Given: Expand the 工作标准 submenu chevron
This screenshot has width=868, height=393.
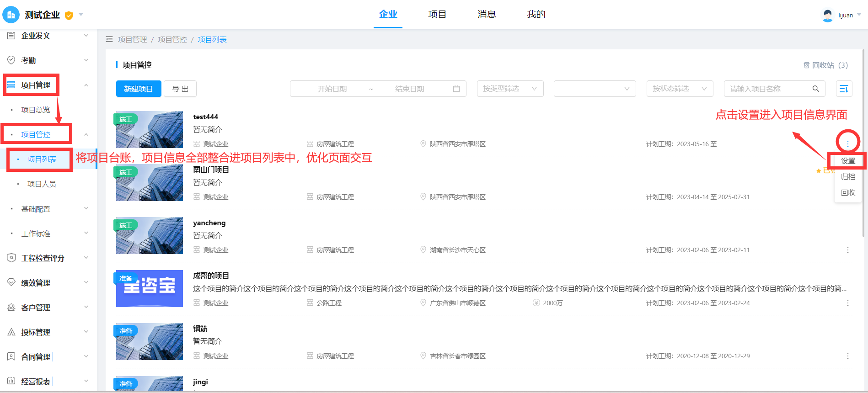Looking at the screenshot, I should click(86, 234).
